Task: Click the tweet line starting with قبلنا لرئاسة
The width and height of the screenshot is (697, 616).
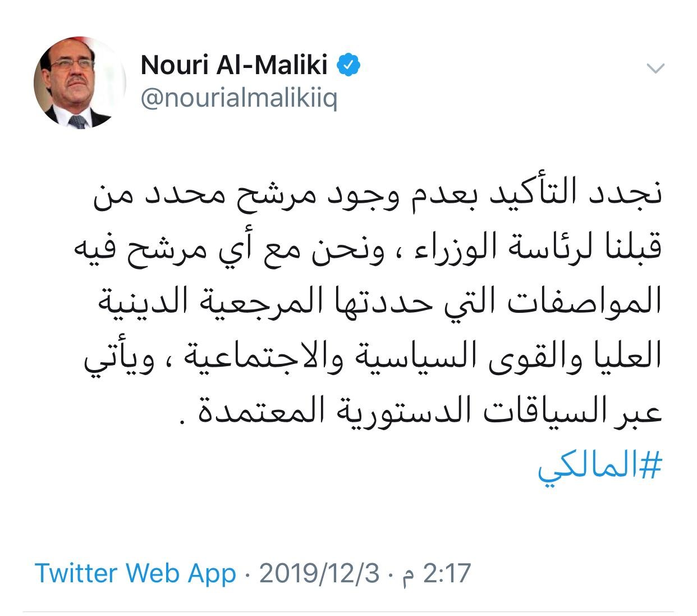Action: [368, 249]
